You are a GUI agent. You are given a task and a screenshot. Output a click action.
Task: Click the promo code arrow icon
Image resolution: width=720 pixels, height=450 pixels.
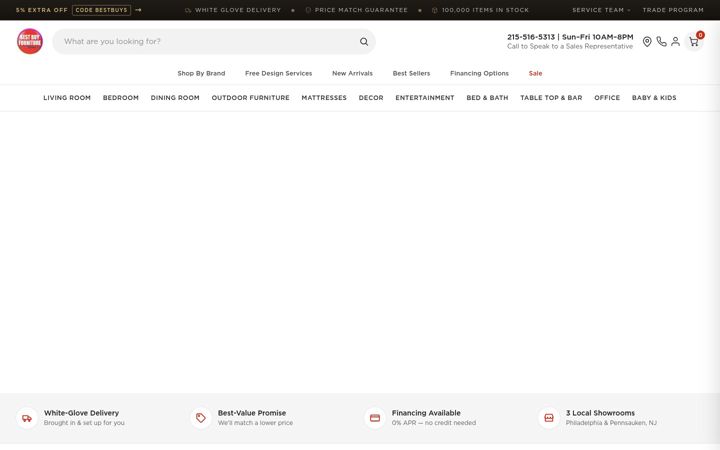(x=138, y=10)
